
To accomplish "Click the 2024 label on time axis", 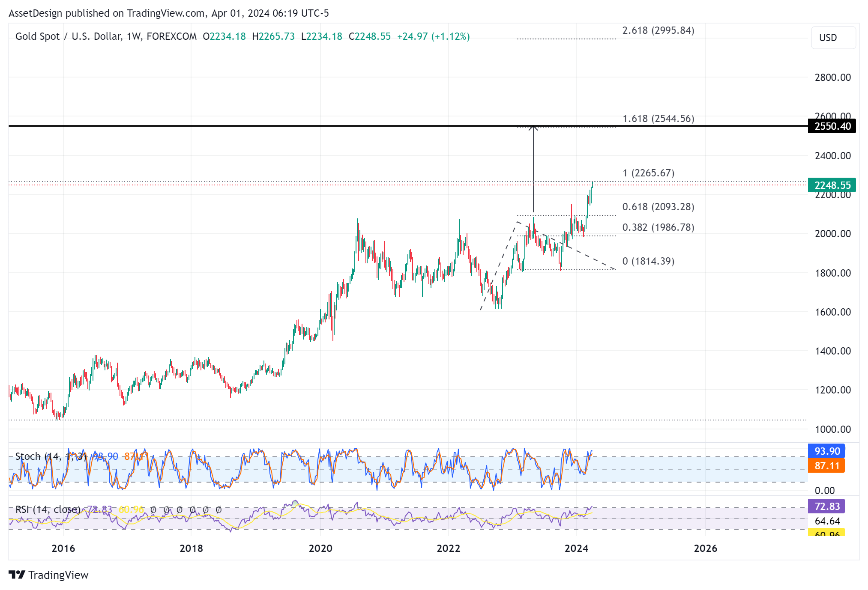I will coord(576,548).
